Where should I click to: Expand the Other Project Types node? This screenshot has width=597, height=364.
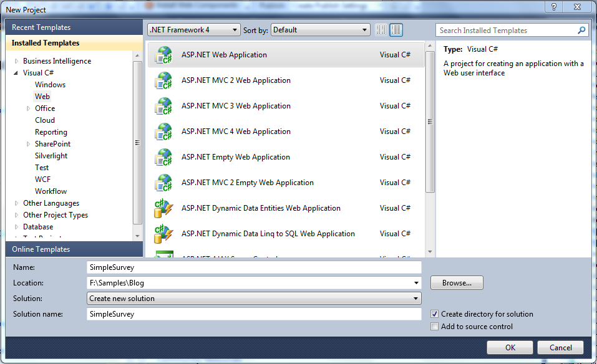pyautogui.click(x=16, y=215)
